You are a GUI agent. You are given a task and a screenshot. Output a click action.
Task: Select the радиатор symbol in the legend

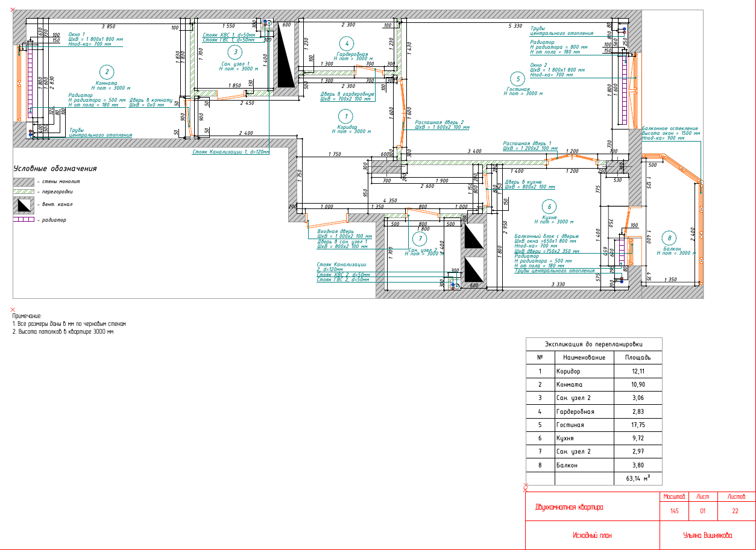(24, 220)
